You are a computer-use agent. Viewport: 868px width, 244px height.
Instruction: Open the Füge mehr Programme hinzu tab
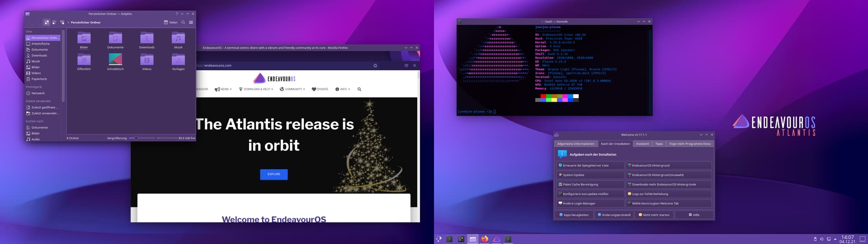(x=690, y=144)
